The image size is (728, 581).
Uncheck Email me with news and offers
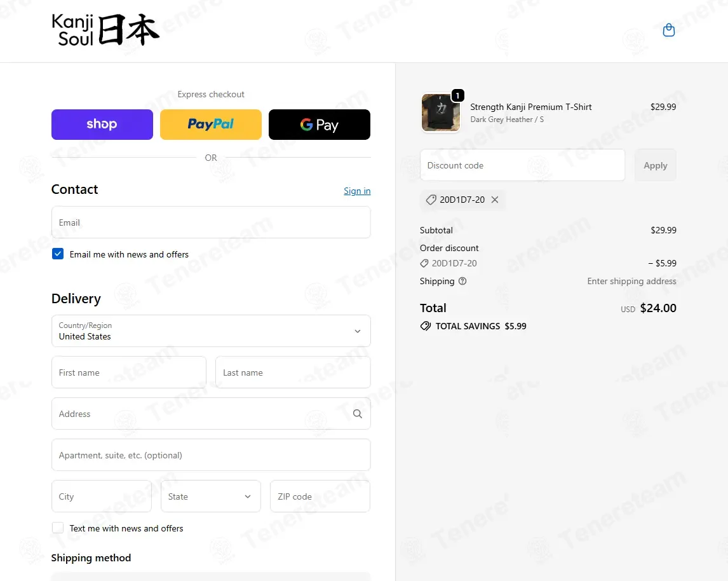[58, 254]
